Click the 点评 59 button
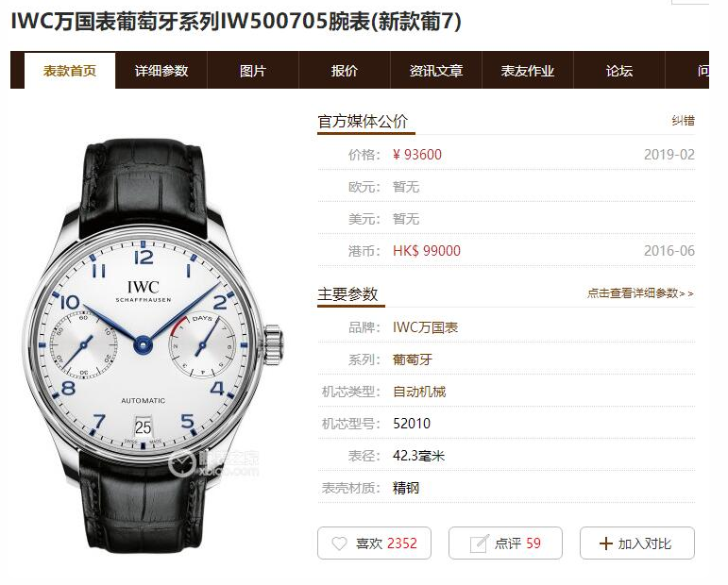 (x=505, y=543)
